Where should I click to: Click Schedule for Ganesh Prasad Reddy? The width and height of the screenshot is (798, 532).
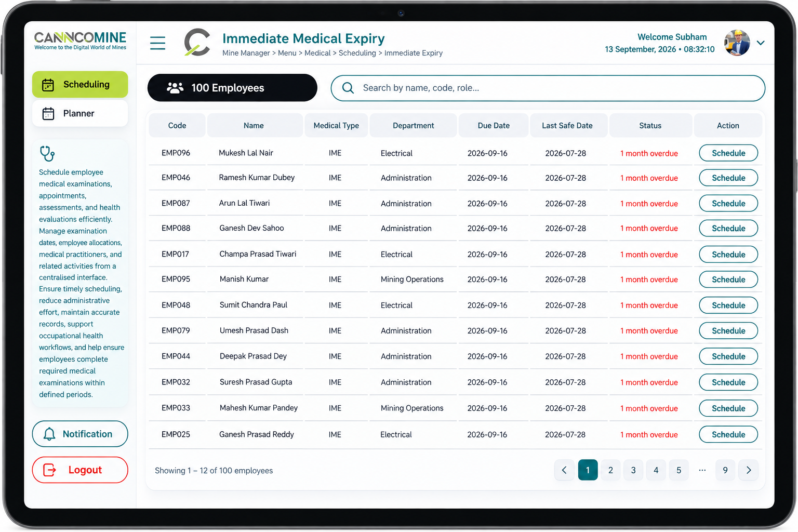[x=728, y=434]
